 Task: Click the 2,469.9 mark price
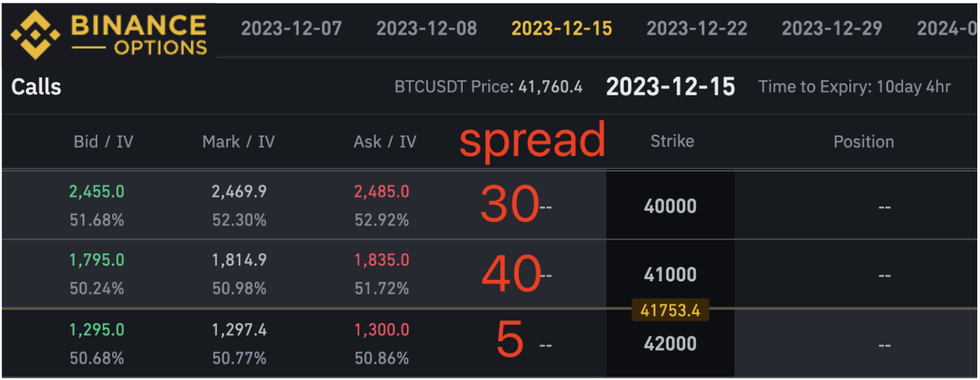(x=238, y=192)
